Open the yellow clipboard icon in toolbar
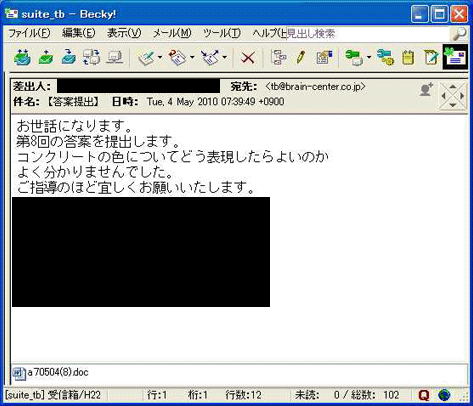Viewport: 473px width, 406px height. coord(408,57)
